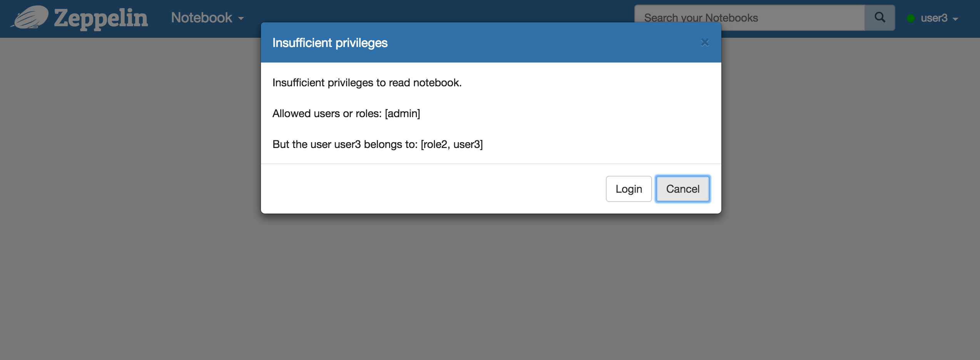This screenshot has height=360, width=980.
Task: Focus the Search your Notebooks field
Action: (749, 18)
